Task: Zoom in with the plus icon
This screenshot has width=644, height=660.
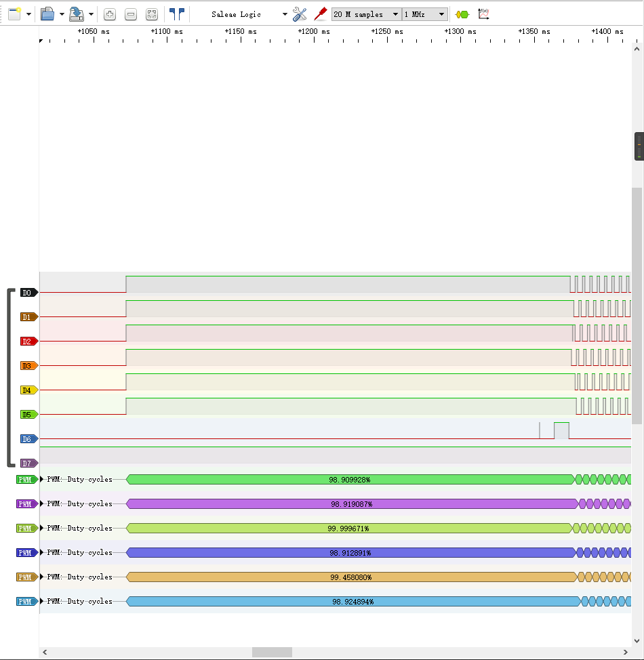Action: pyautogui.click(x=110, y=14)
